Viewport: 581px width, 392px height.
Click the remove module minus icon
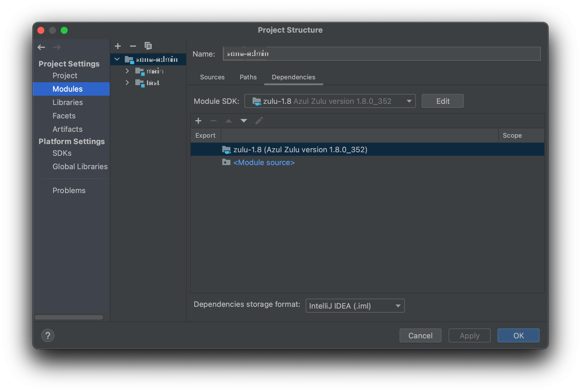pos(133,46)
